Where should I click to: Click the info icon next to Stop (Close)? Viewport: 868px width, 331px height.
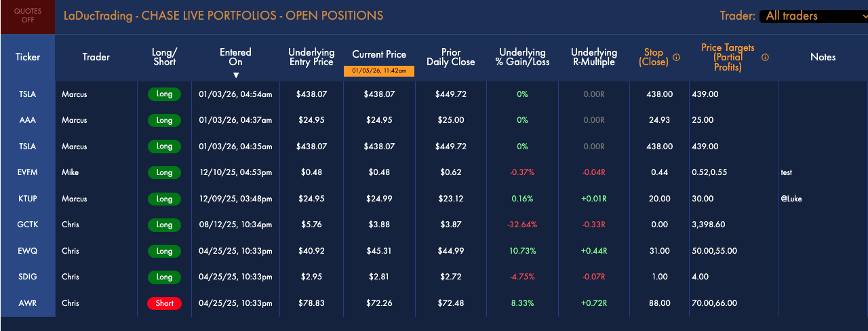(676, 58)
